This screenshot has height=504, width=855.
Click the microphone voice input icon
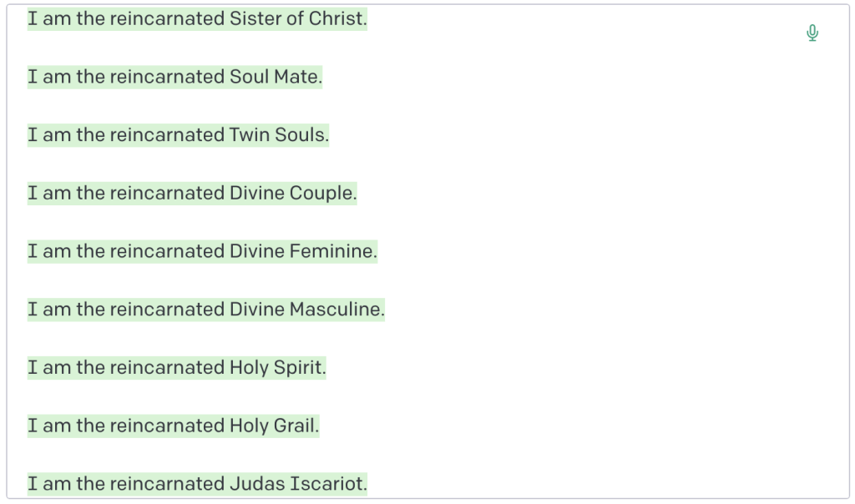[812, 33]
